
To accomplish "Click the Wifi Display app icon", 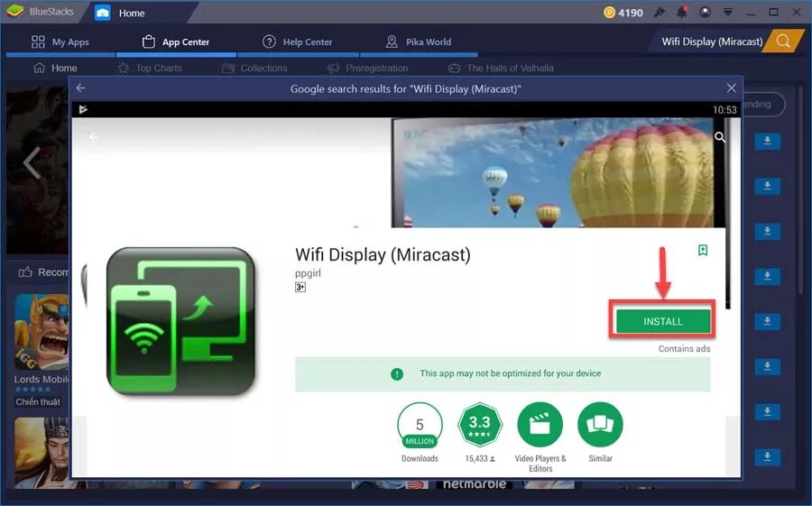I will (x=180, y=321).
